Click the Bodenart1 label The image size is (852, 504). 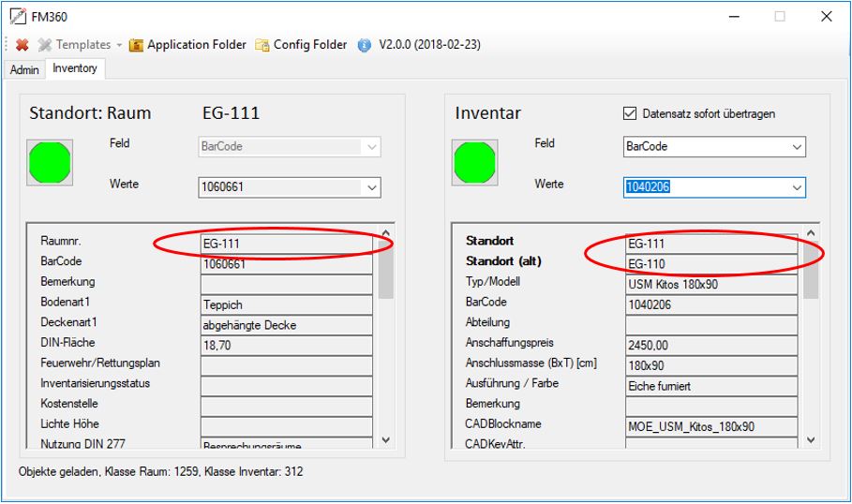click(66, 302)
